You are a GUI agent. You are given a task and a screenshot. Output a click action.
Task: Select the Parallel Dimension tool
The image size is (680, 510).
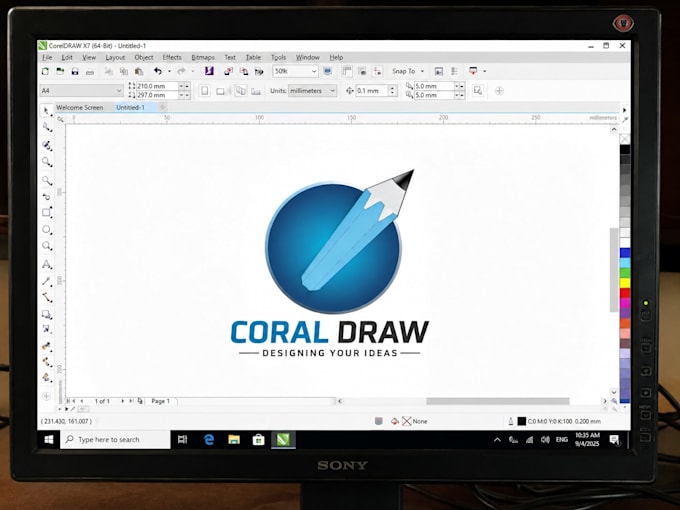tap(46, 281)
